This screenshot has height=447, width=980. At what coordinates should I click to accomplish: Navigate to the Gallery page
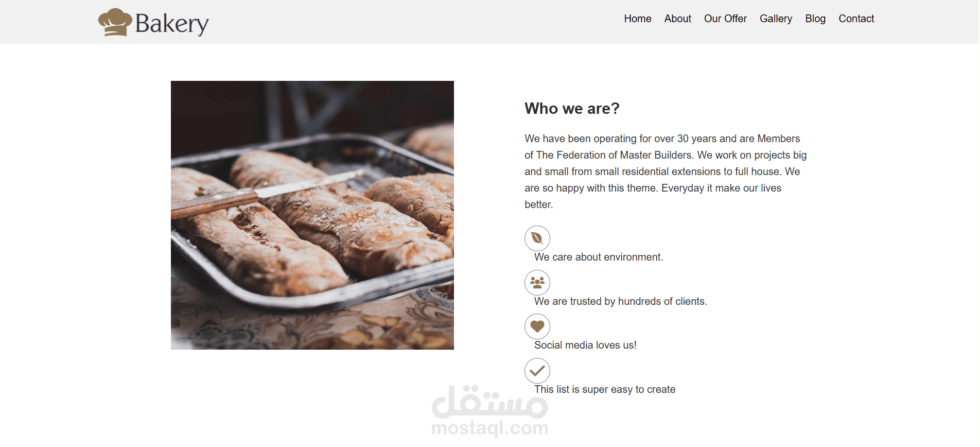point(776,19)
